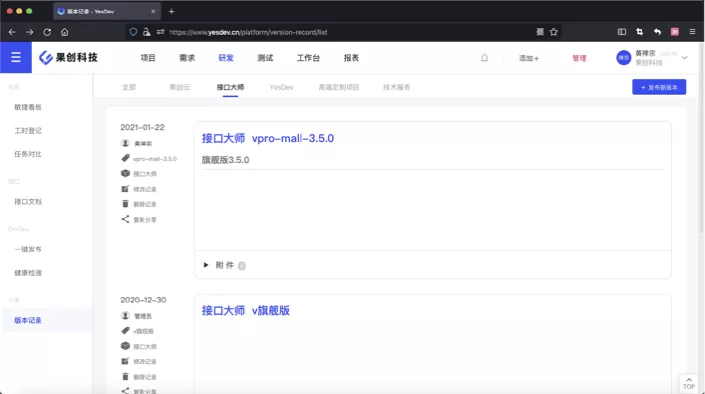Go forward in the browser
Screen dimensions: 705x394
[x=30, y=32]
